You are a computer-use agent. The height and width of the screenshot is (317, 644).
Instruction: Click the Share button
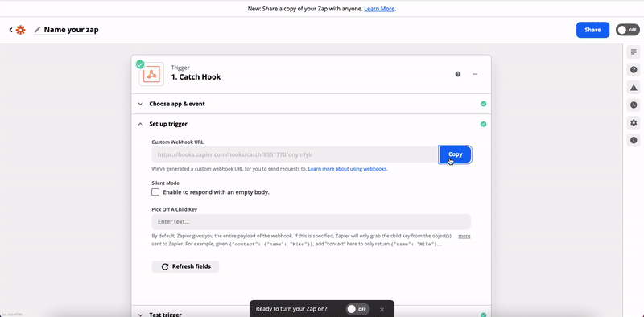(592, 30)
